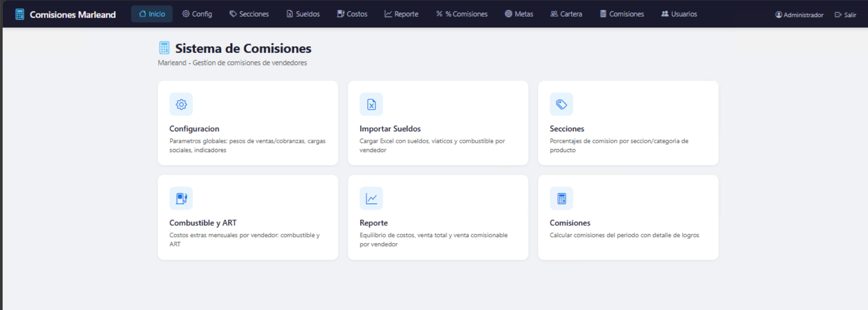Open the Costos navigation item
The height and width of the screenshot is (310, 868).
pyautogui.click(x=352, y=14)
